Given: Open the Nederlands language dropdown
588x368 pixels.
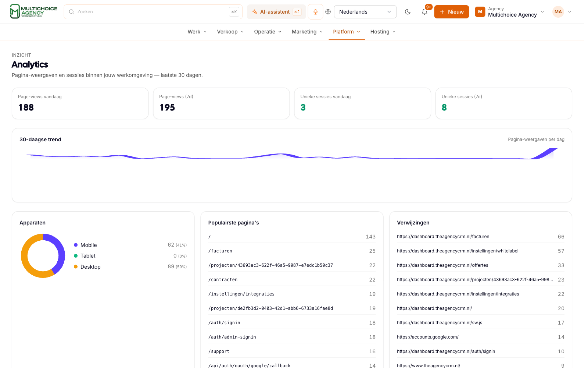Looking at the screenshot, I should click(x=365, y=12).
